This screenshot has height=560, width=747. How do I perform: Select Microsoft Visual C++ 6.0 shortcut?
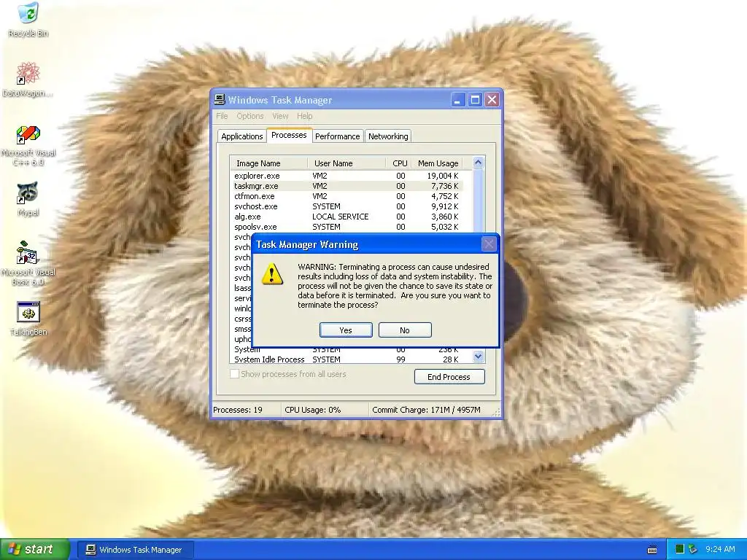point(28,145)
